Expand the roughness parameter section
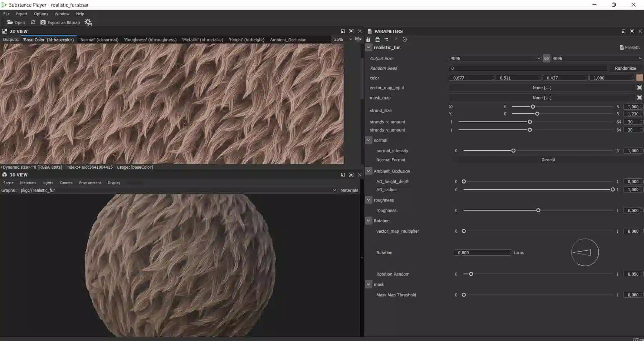The height and width of the screenshot is (341, 644). 369,200
